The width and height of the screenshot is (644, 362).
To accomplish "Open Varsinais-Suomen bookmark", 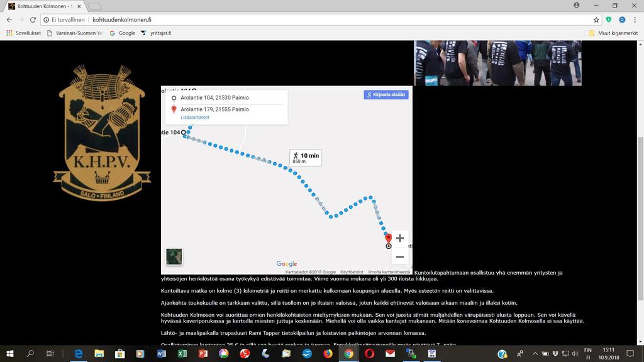I will click(75, 33).
